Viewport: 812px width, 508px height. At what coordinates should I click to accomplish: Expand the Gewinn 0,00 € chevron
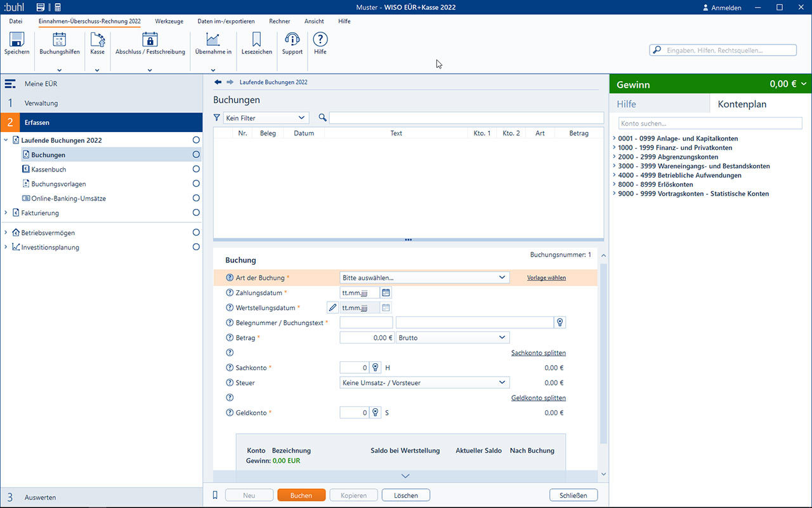[x=804, y=84]
